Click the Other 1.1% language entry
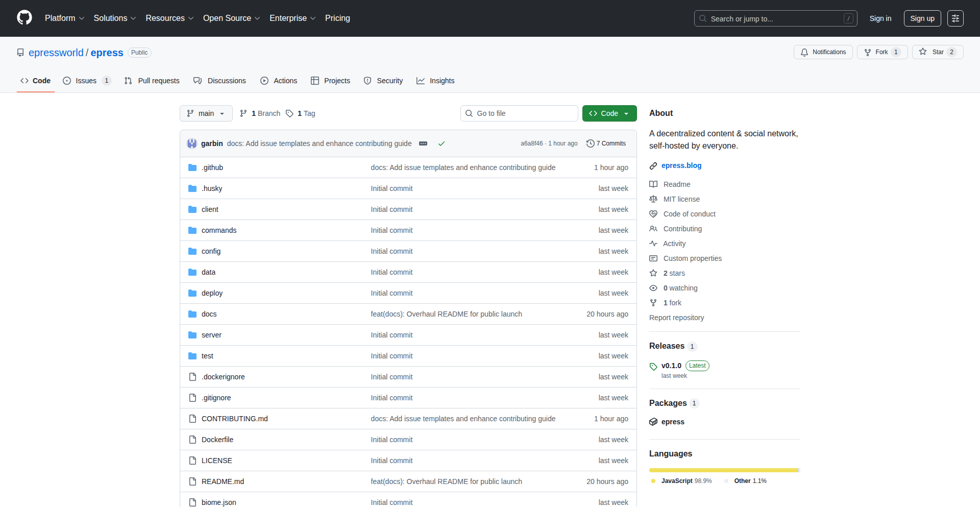This screenshot has width=980, height=507. click(745, 481)
